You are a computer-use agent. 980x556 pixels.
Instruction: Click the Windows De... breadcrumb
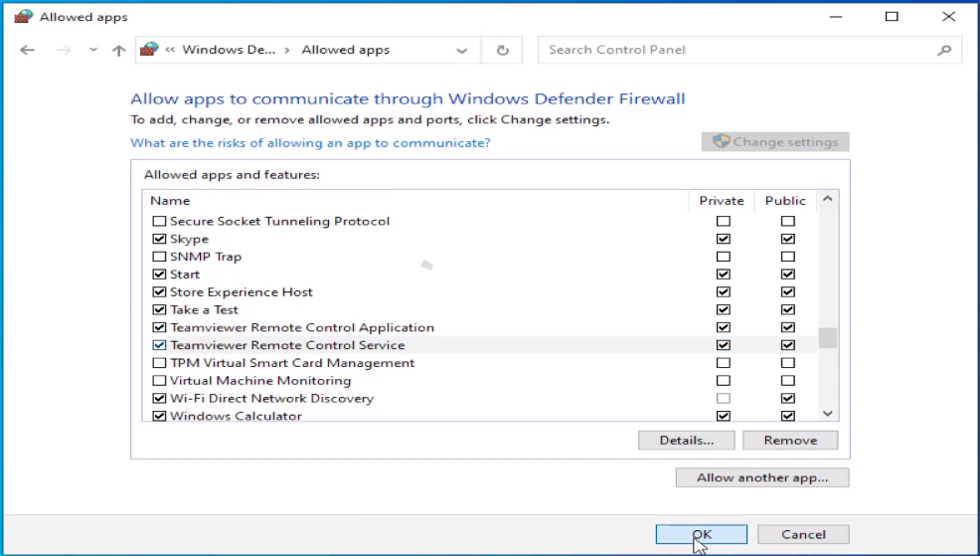(x=229, y=50)
